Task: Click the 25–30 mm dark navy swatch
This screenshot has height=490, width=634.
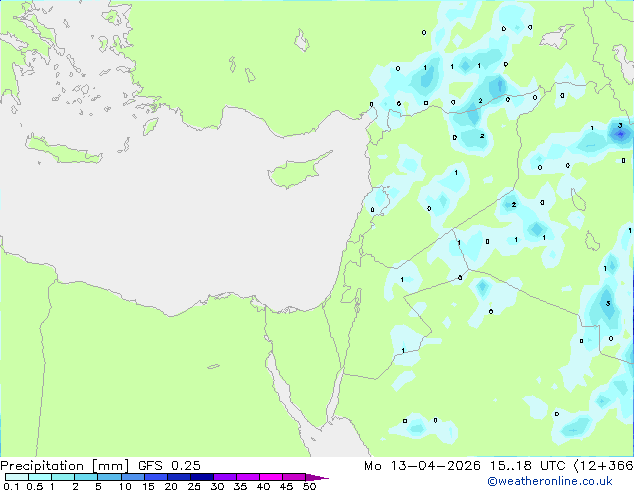Action: [x=202, y=477]
